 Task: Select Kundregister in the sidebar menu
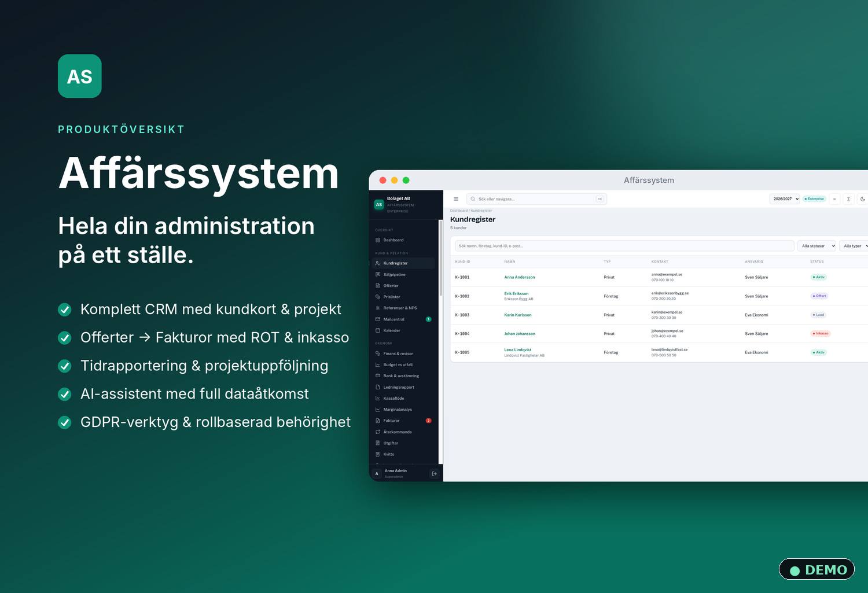[x=403, y=263]
